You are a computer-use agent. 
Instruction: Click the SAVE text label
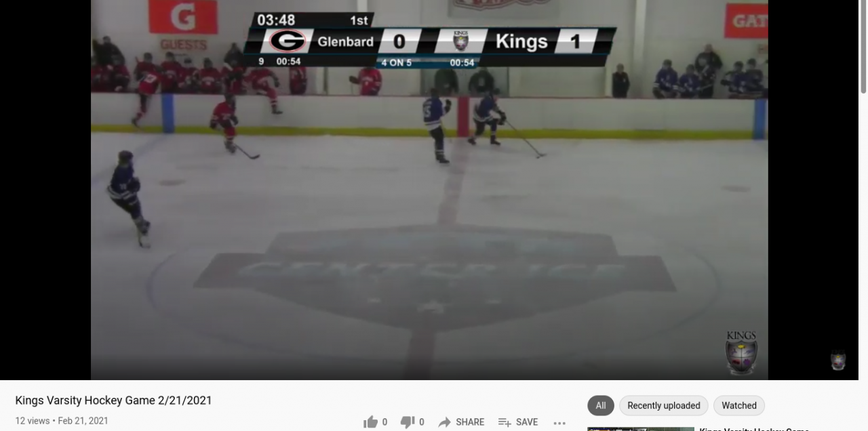tap(527, 422)
